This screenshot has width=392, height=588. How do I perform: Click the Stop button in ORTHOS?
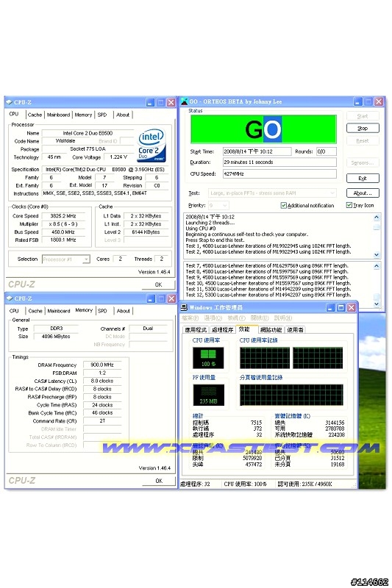click(363, 128)
